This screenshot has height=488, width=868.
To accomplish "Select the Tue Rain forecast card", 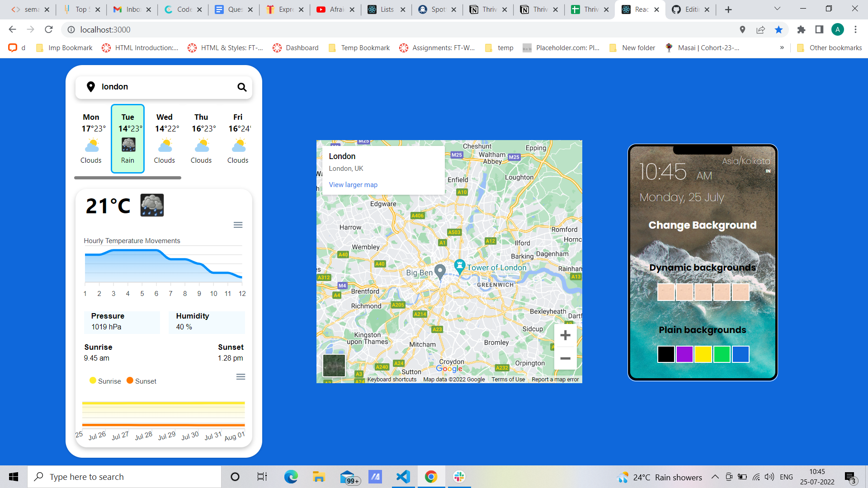I will [x=127, y=139].
